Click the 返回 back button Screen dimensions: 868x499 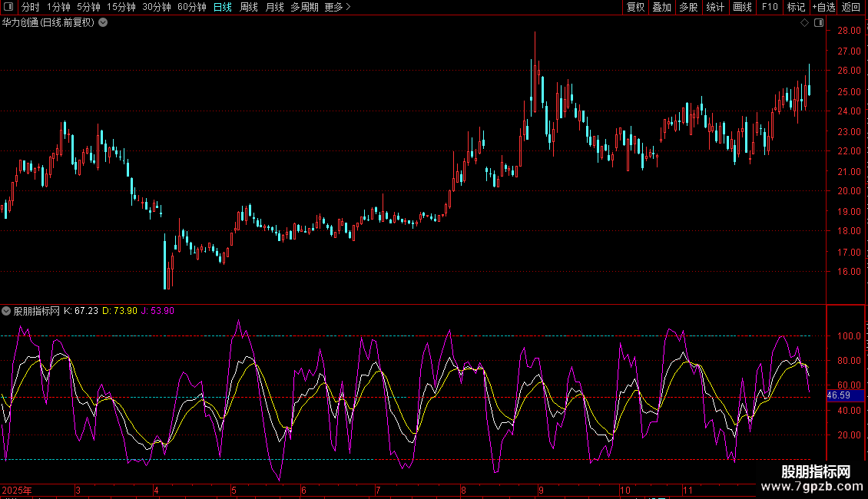click(x=851, y=7)
